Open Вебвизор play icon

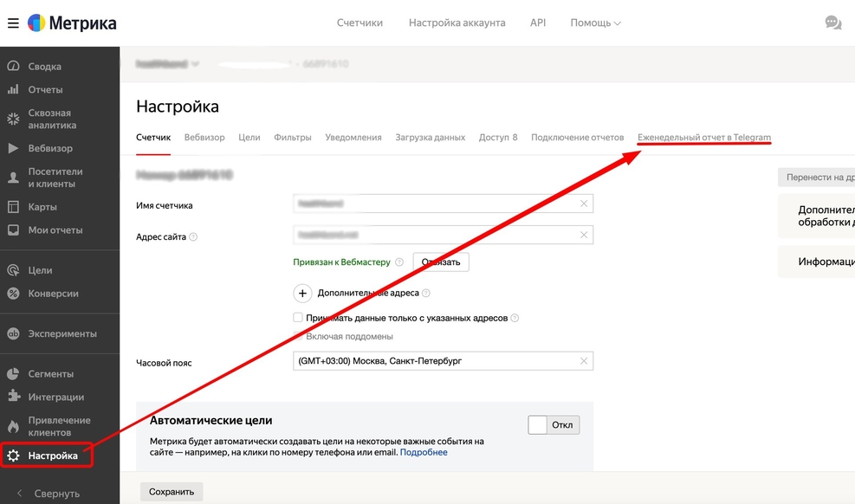(x=13, y=148)
